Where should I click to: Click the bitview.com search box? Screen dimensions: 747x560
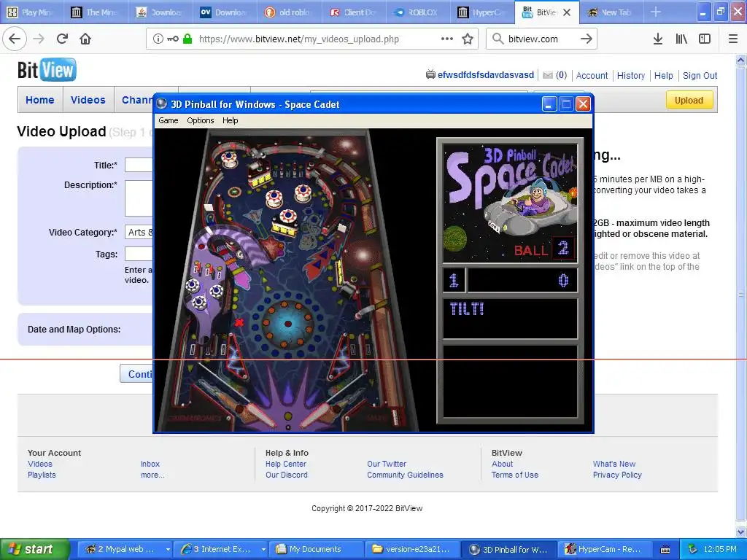point(542,39)
